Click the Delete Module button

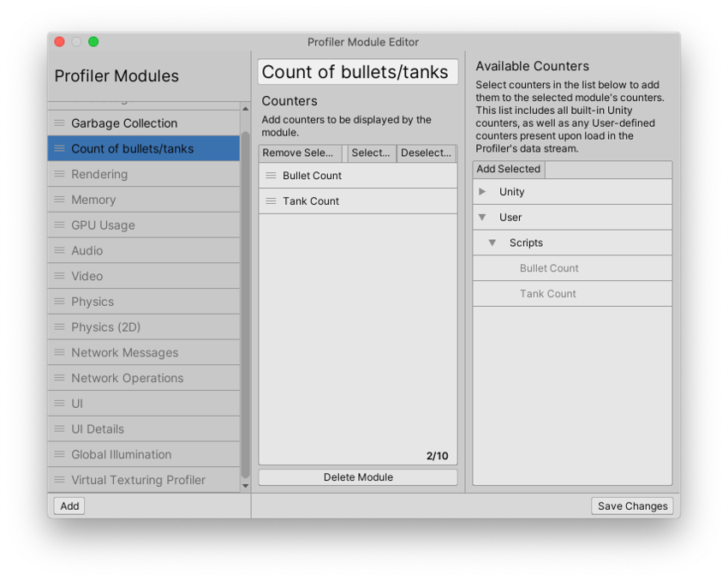tap(357, 477)
